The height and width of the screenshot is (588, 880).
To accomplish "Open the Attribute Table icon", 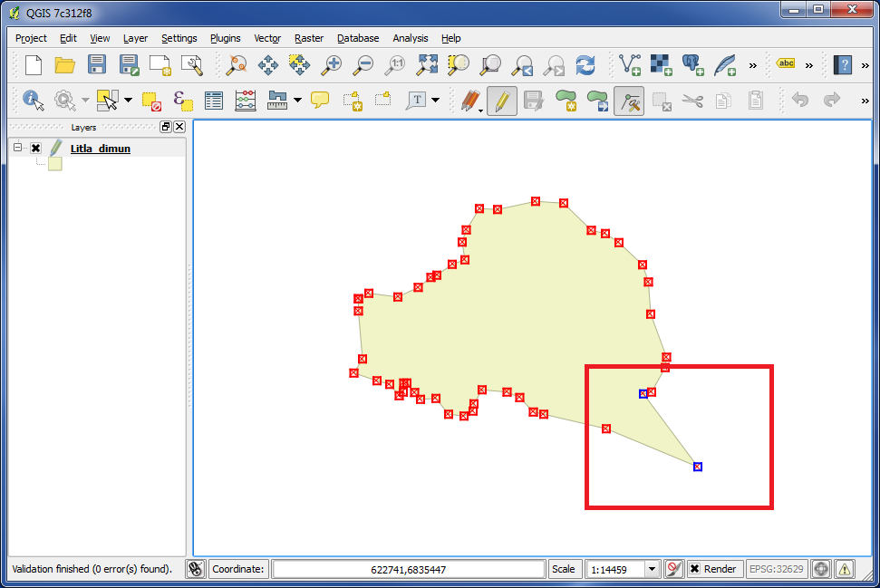I will [x=214, y=101].
